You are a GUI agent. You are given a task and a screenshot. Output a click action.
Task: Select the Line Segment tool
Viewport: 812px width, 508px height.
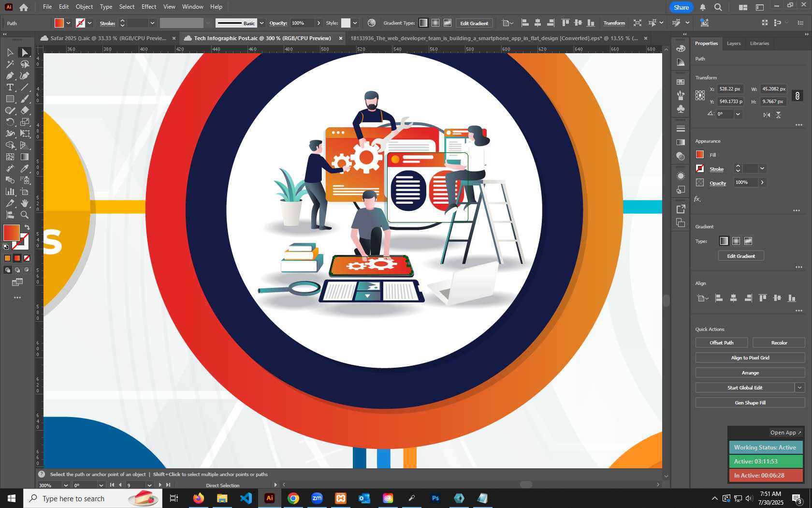(25, 87)
